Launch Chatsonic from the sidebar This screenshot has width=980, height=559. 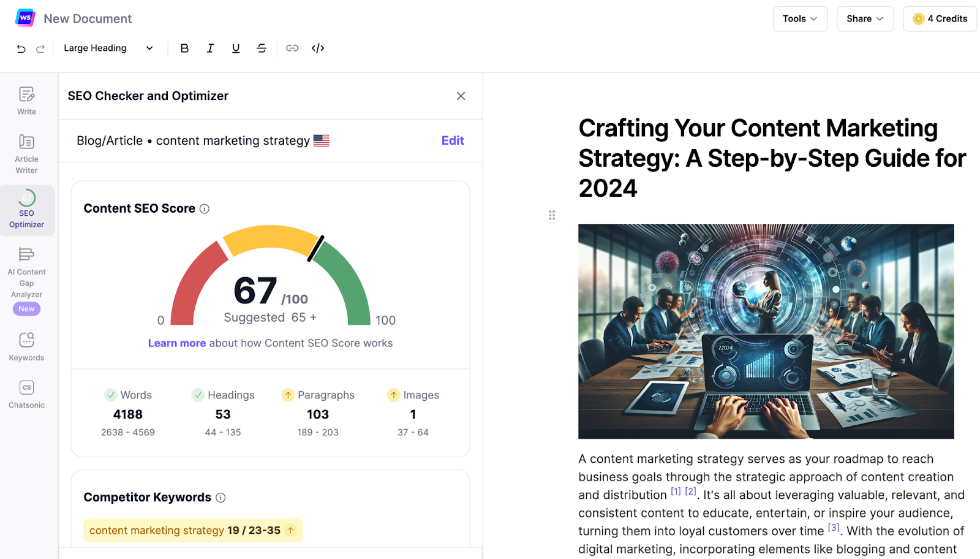tap(26, 392)
